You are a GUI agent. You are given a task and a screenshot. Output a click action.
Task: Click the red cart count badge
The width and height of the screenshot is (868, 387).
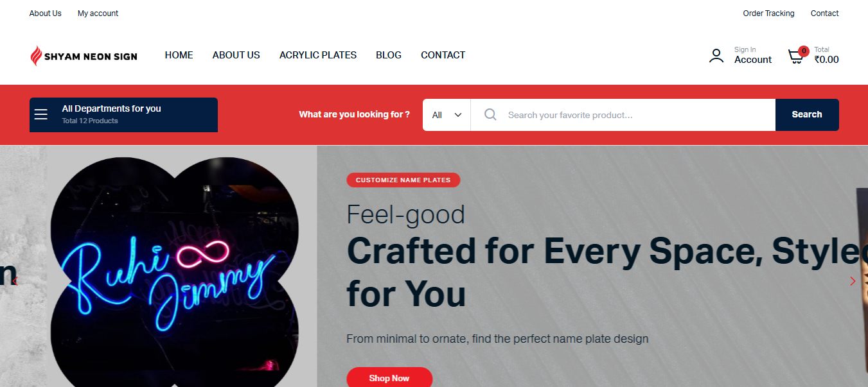click(x=803, y=51)
